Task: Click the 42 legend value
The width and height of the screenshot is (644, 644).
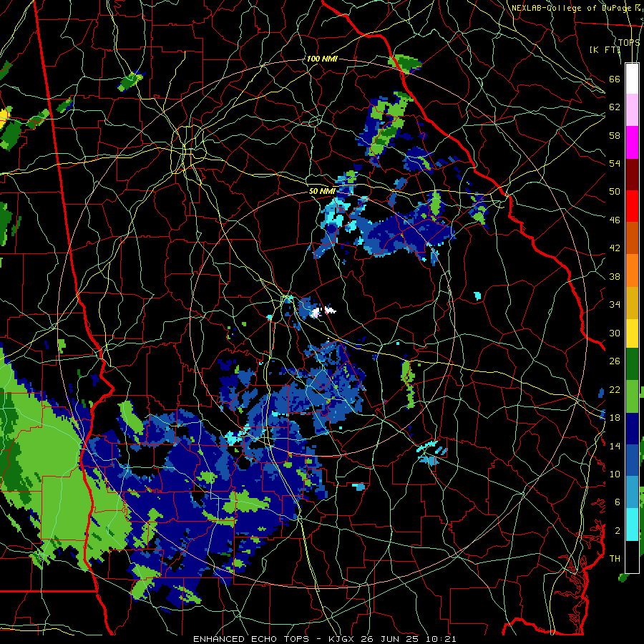Action: [x=615, y=248]
